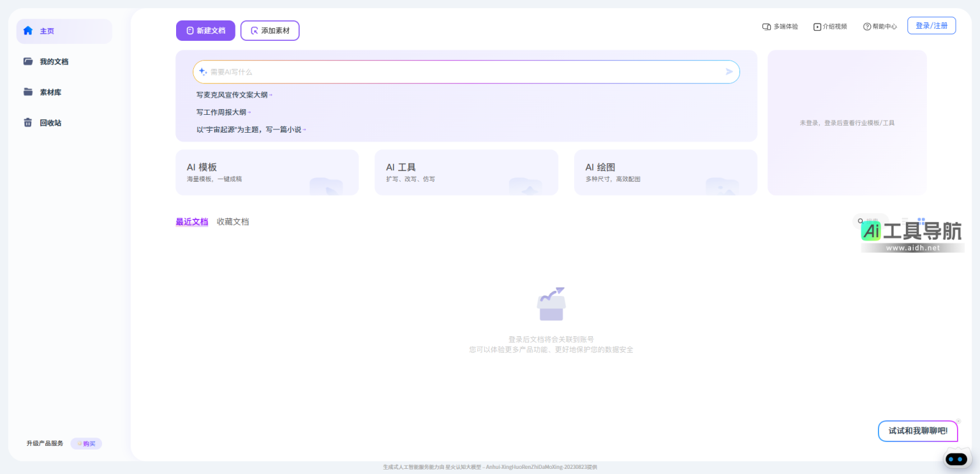This screenshot has width=980, height=474.
Task: Select the 主页 home icon in sidebar
Action: click(28, 30)
